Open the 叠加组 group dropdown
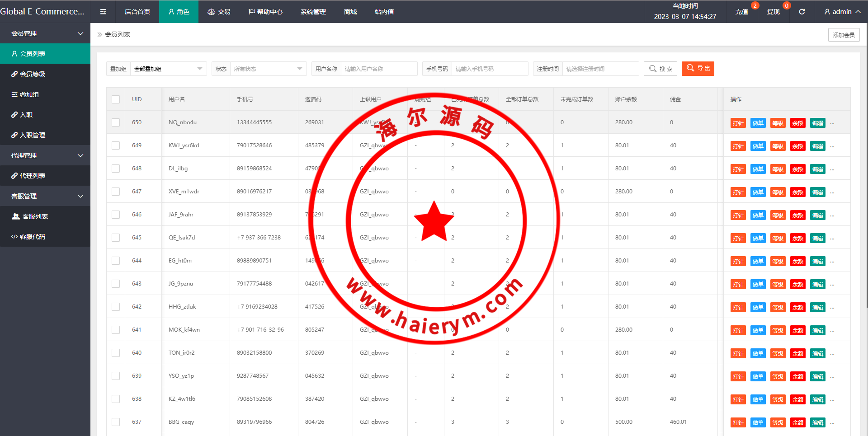This screenshot has height=436, width=868. 168,69
